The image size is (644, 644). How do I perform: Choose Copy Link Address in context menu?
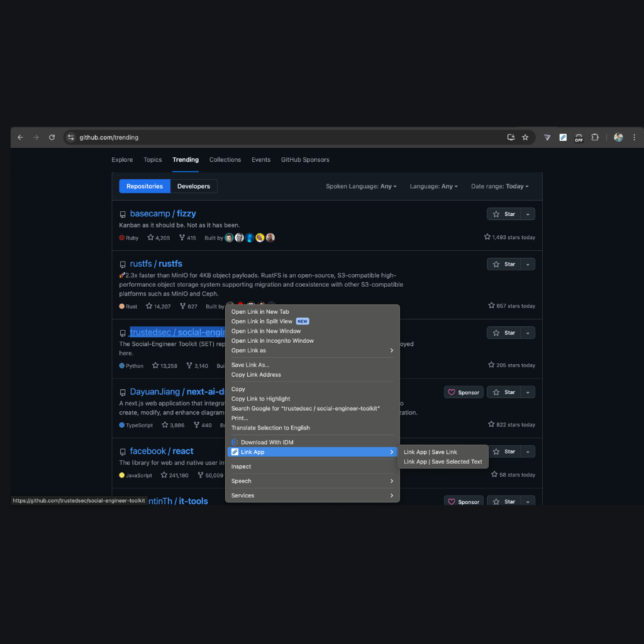[256, 375]
